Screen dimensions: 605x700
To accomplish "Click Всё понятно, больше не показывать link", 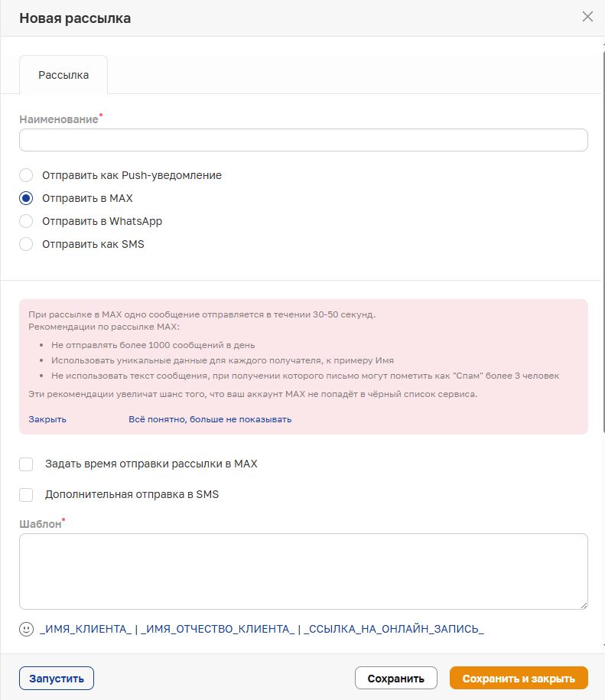I will (x=210, y=419).
